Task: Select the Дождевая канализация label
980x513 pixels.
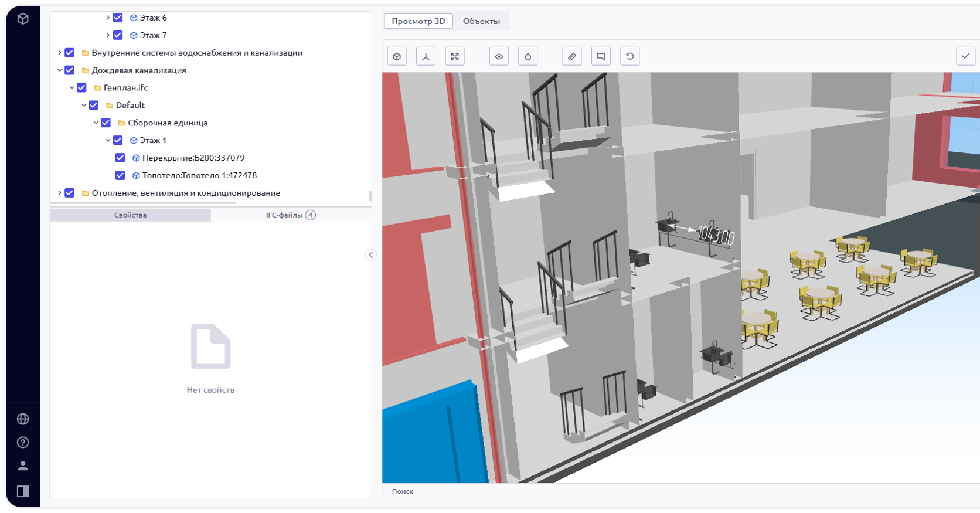Action: [139, 70]
